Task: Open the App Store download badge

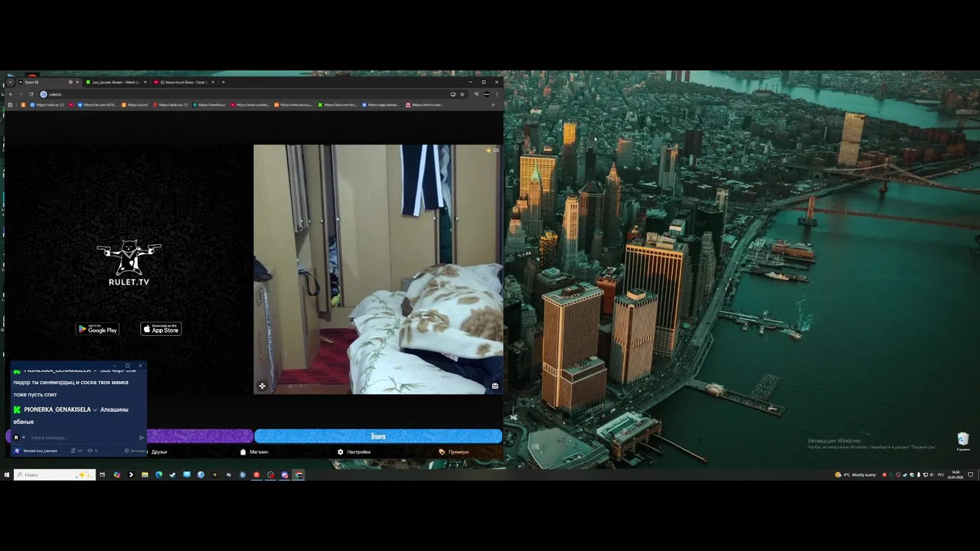Action: pyautogui.click(x=161, y=329)
